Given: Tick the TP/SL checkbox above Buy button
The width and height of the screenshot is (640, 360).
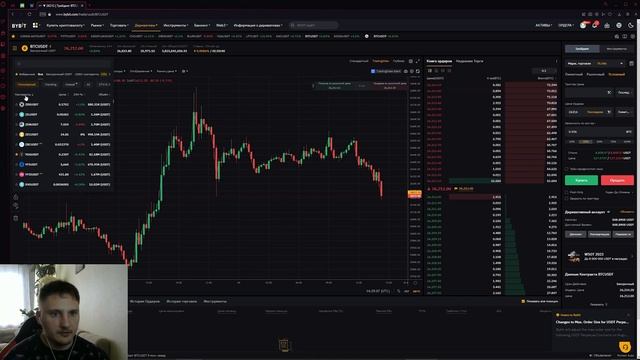Looking at the screenshot, I should pos(567,169).
